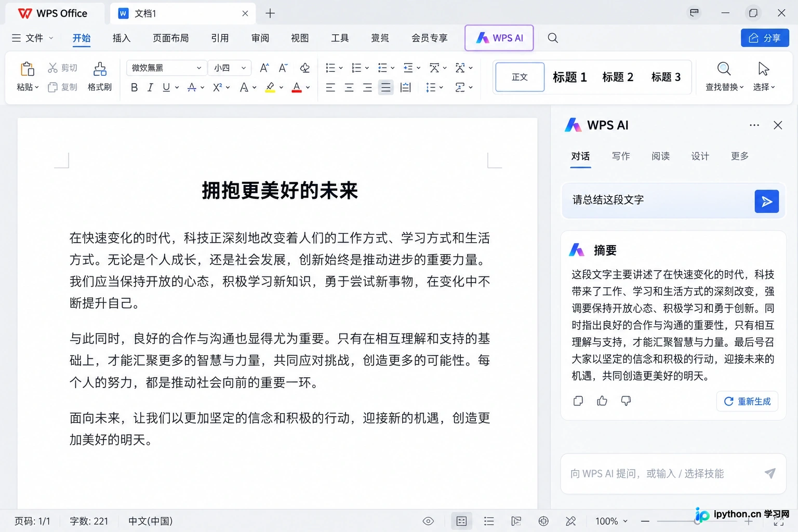Center-align the paragraph text

[x=349, y=88]
